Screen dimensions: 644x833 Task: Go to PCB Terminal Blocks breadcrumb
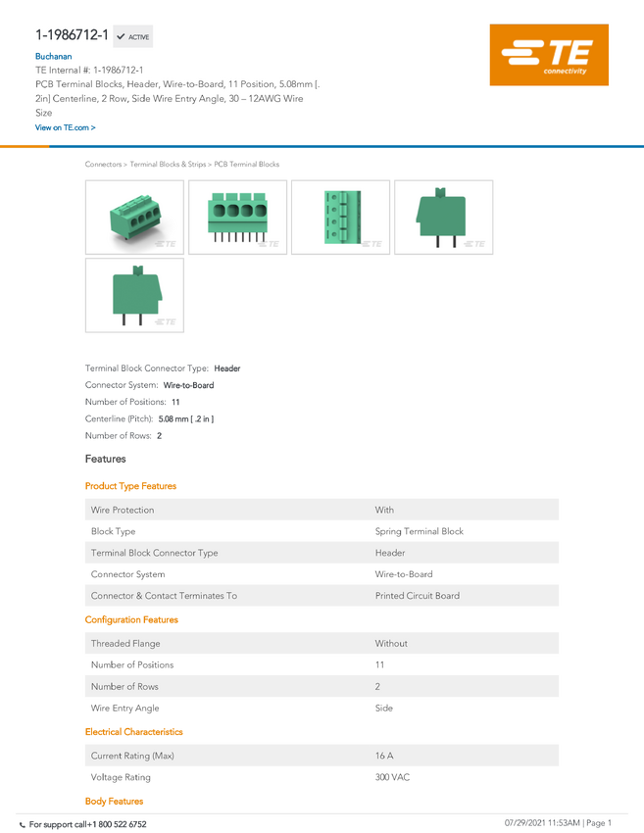(x=247, y=165)
